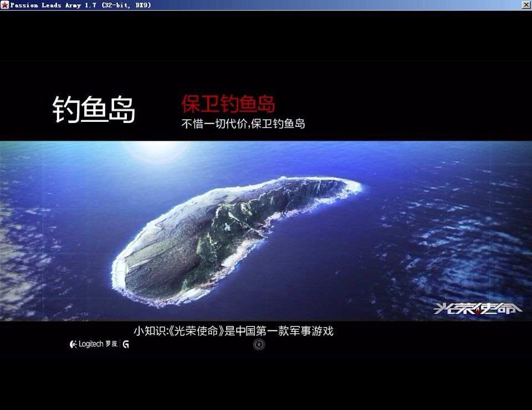The width and height of the screenshot is (532, 410).
Task: Click the Logitech brand logo mark
Action: pos(73,344)
